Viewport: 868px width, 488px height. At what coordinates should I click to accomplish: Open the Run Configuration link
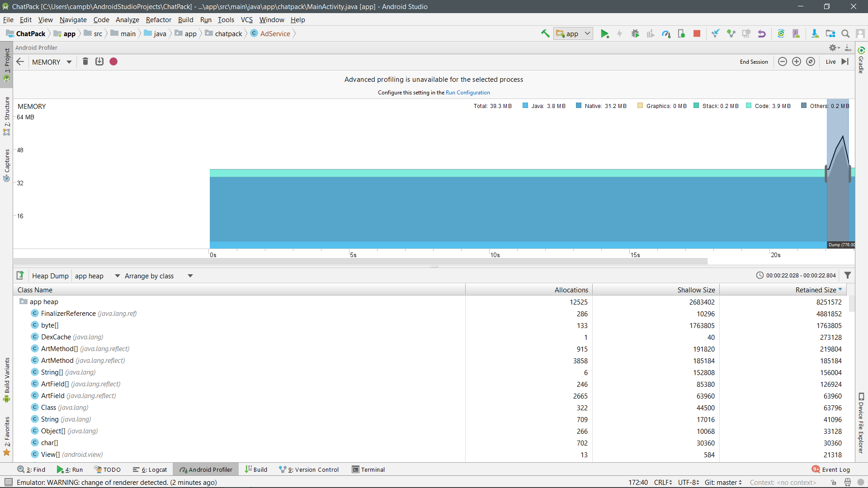pyautogui.click(x=467, y=93)
